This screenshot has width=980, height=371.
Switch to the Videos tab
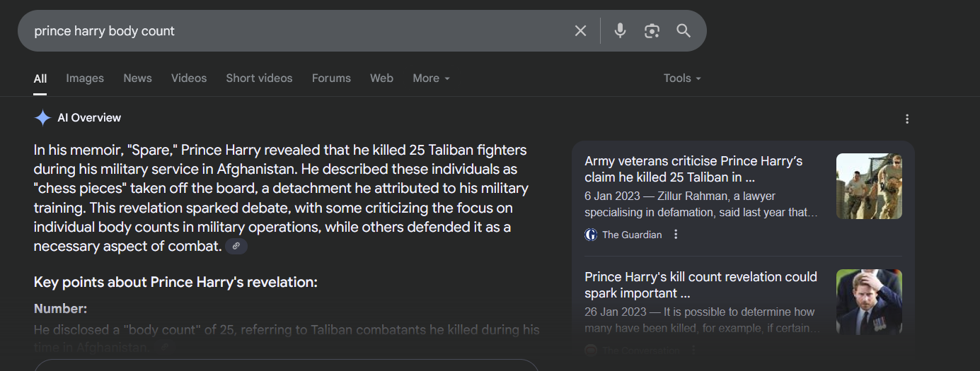tap(189, 78)
